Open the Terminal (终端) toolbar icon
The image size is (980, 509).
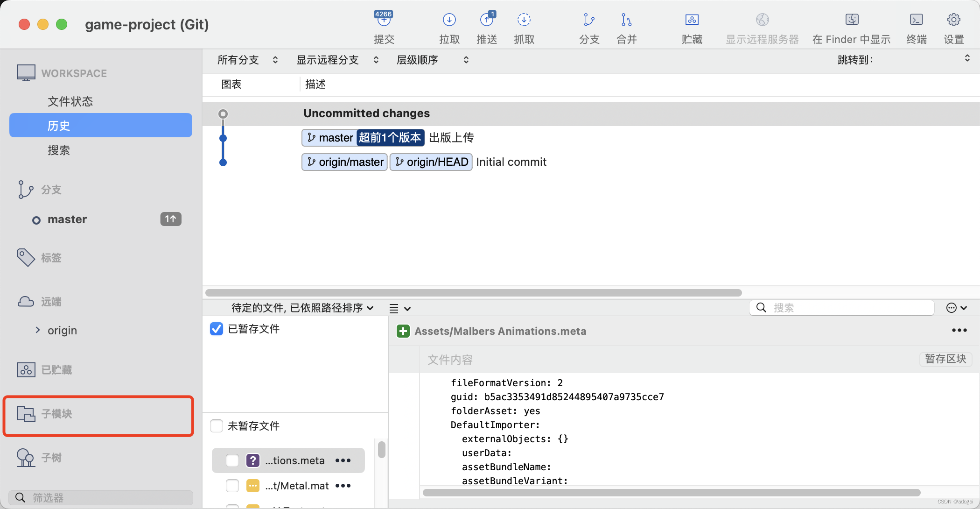917,20
